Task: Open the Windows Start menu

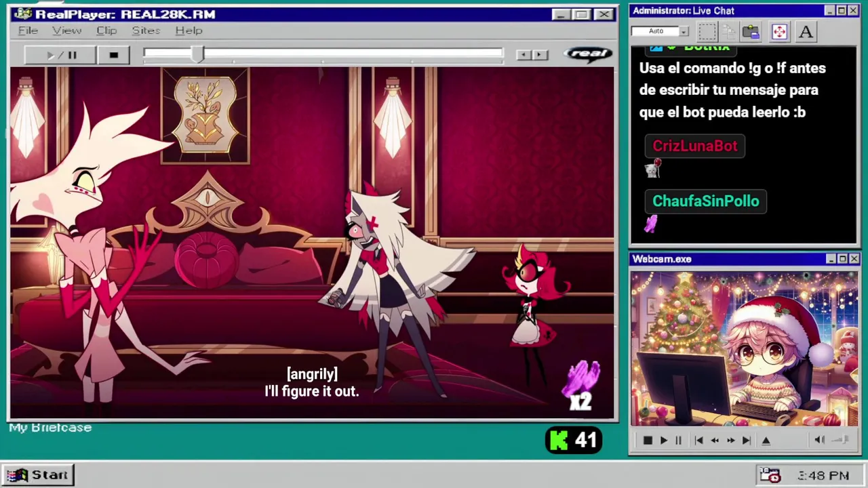Action: [39, 475]
